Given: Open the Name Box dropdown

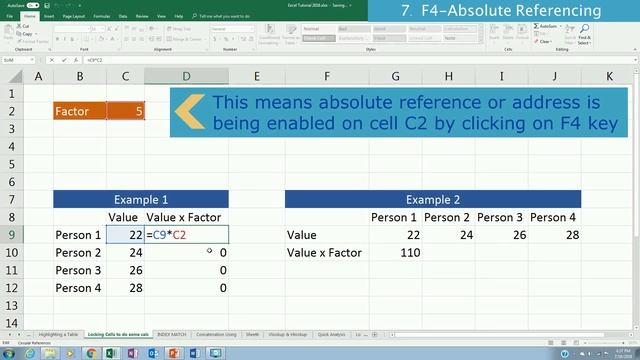Looking at the screenshot, I should (32, 60).
